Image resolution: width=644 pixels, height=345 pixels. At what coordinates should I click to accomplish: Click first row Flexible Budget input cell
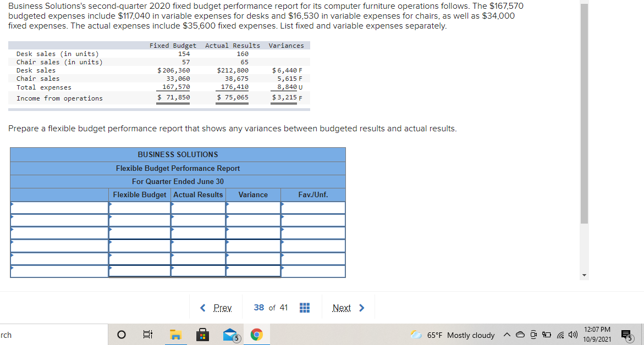(140, 208)
